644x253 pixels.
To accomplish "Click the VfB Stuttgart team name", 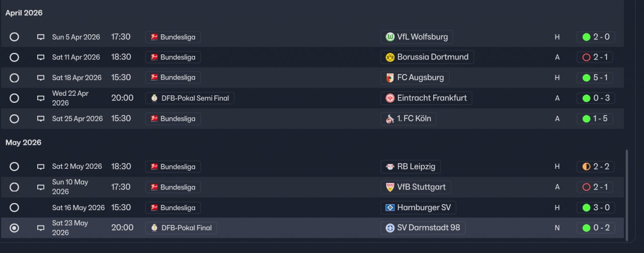I will pos(421,187).
